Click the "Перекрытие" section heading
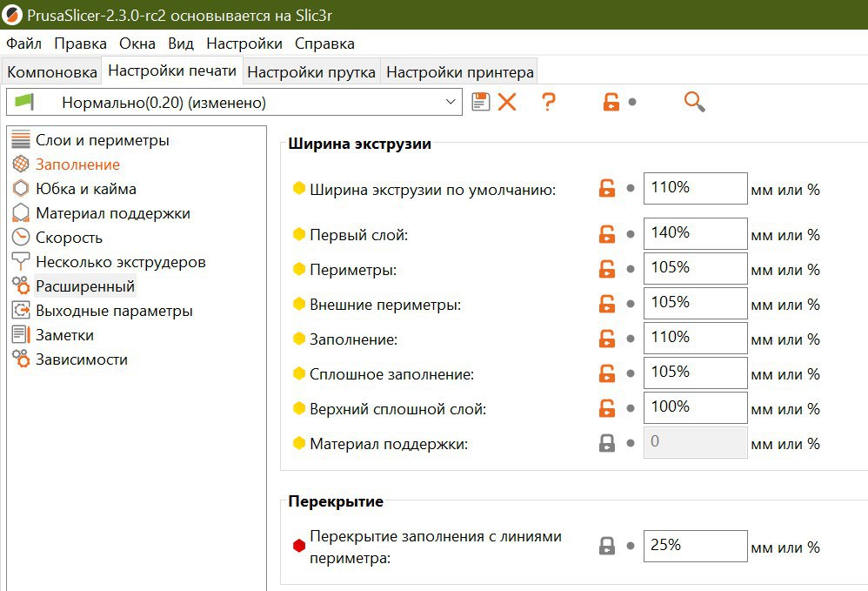 tap(336, 501)
